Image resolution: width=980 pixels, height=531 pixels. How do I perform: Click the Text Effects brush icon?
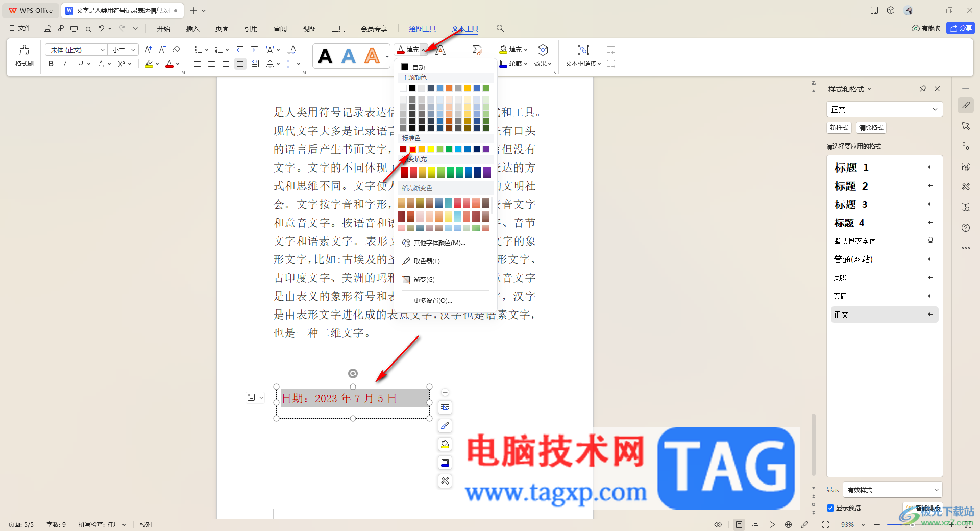tap(477, 50)
